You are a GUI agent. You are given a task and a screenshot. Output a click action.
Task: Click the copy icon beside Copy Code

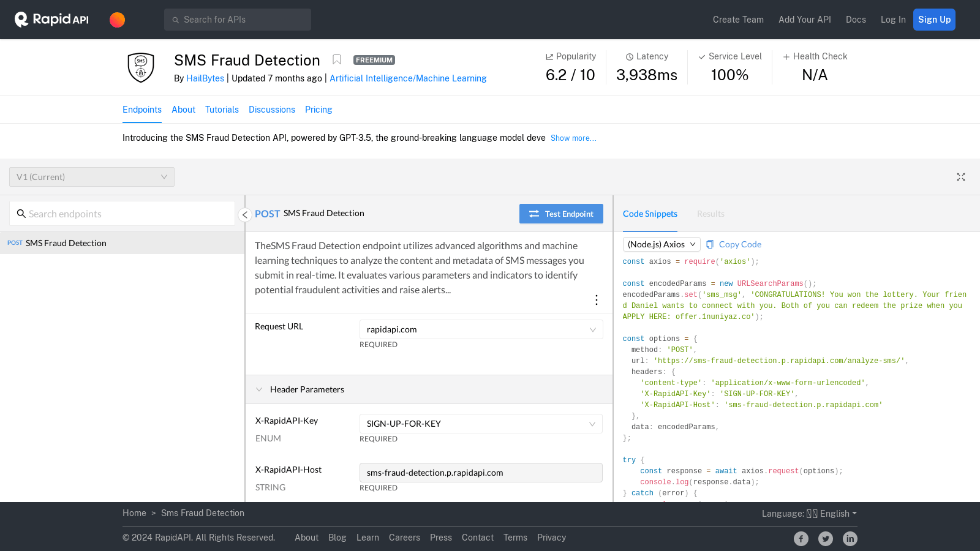click(x=710, y=244)
